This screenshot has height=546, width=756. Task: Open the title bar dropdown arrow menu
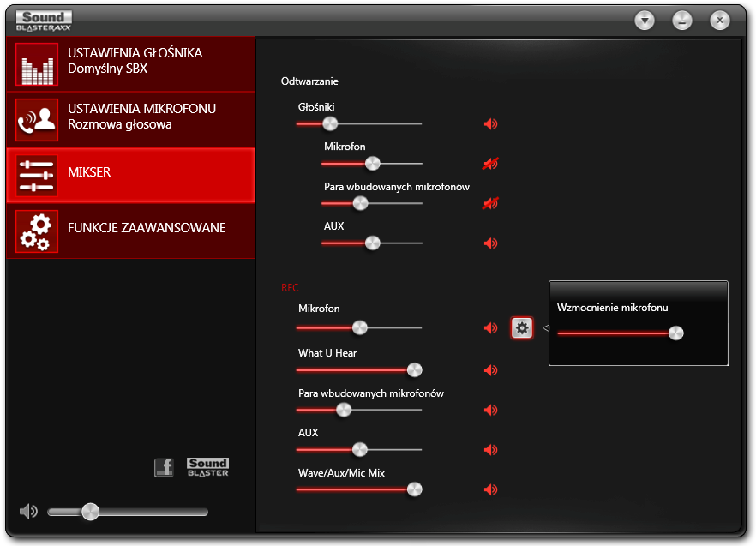(645, 21)
